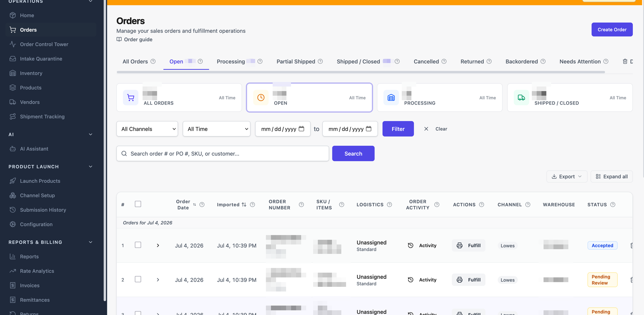Image resolution: width=644 pixels, height=315 pixels.
Task: Click the horizontal tab scrollbar
Action: (361, 72)
